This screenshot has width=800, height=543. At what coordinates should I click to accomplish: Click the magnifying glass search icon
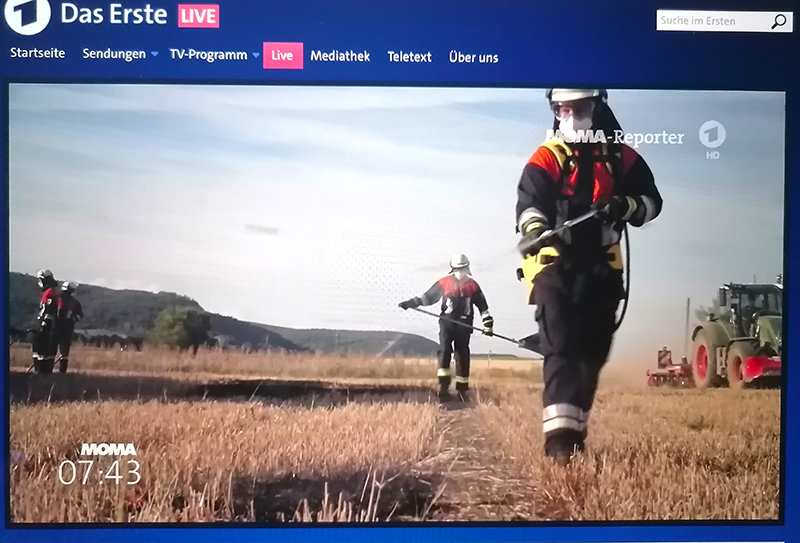click(779, 21)
